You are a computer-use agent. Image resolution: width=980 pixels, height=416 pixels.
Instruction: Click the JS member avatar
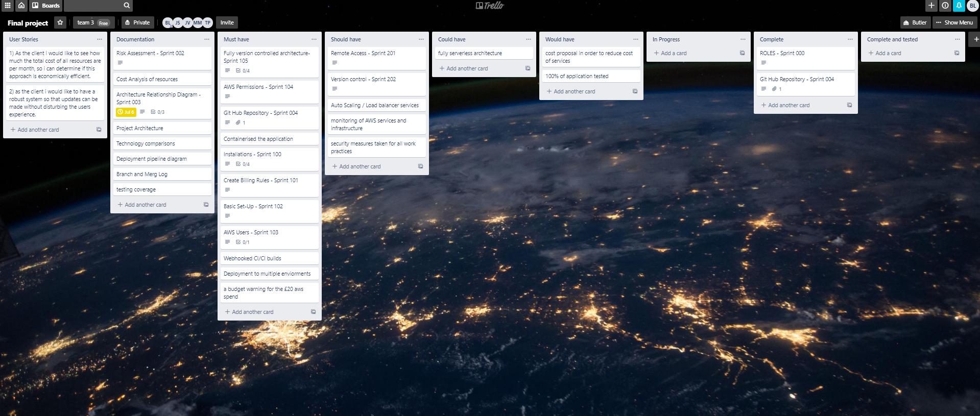click(178, 22)
